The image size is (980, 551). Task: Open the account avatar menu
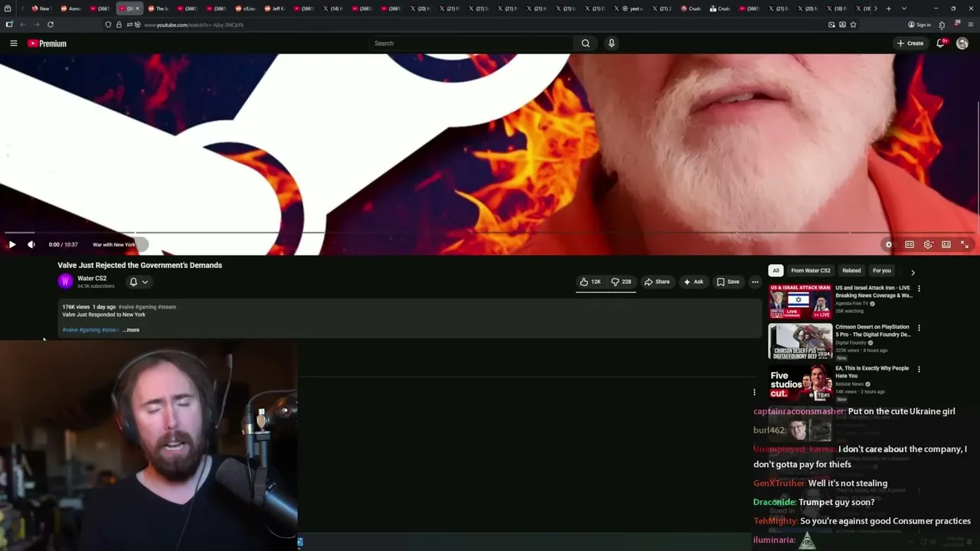coord(962,44)
